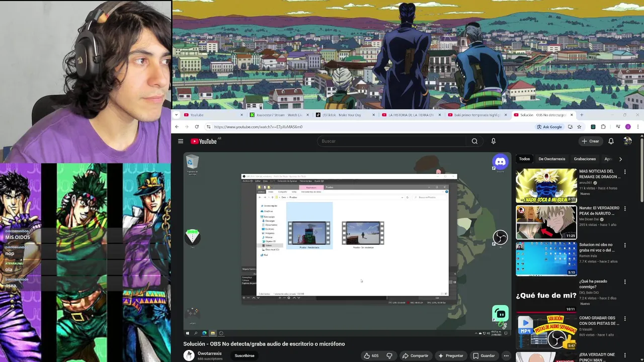This screenshot has height=362, width=644.
Task: Open Naruto VERDADERO PEAK video thumbnail
Action: pos(546,222)
